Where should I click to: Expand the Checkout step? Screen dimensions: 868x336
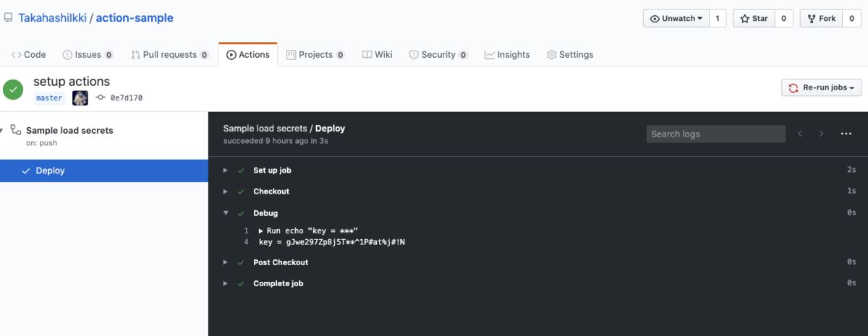226,191
